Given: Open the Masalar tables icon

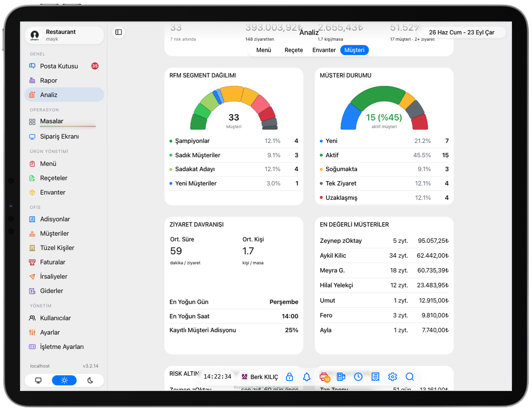Looking at the screenshot, I should click(x=32, y=121).
